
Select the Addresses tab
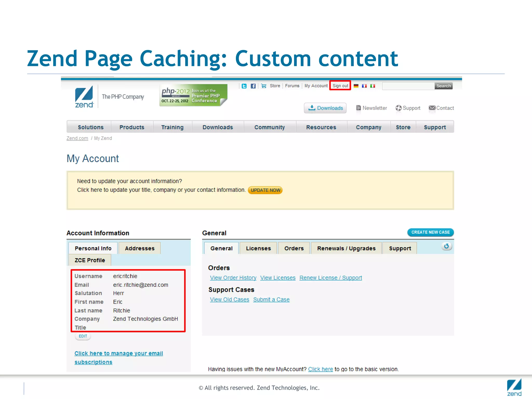[139, 248]
